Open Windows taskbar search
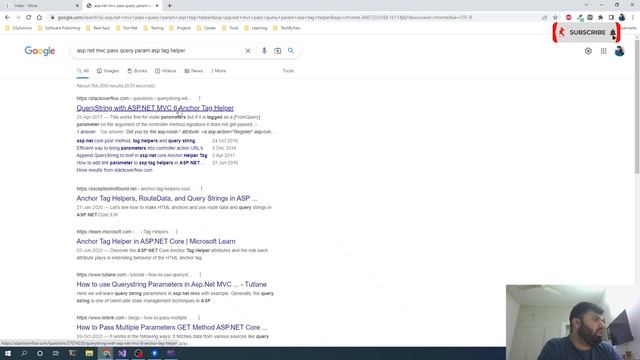This screenshot has width=640, height=360. pyautogui.click(x=24, y=353)
